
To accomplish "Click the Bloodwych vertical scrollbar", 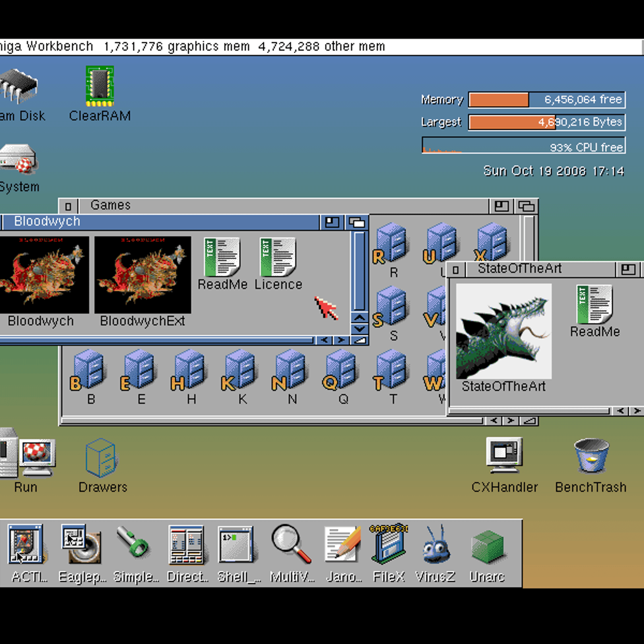I will pos(359,271).
